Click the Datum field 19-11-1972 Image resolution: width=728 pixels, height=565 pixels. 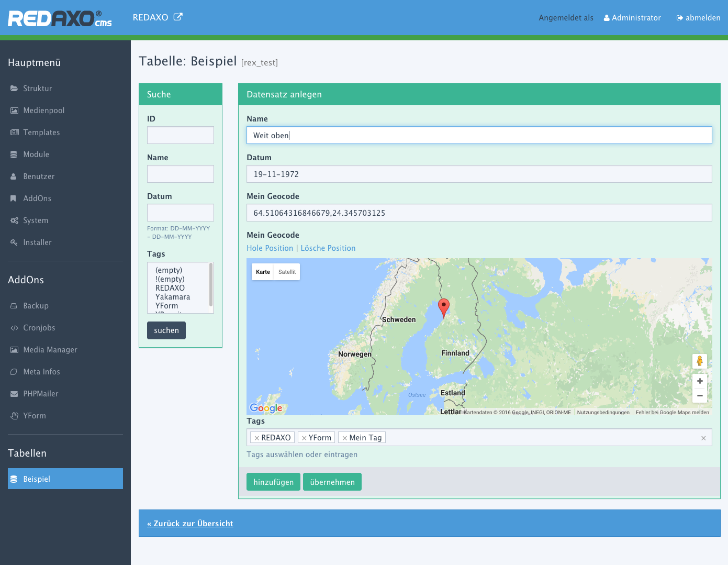(479, 174)
